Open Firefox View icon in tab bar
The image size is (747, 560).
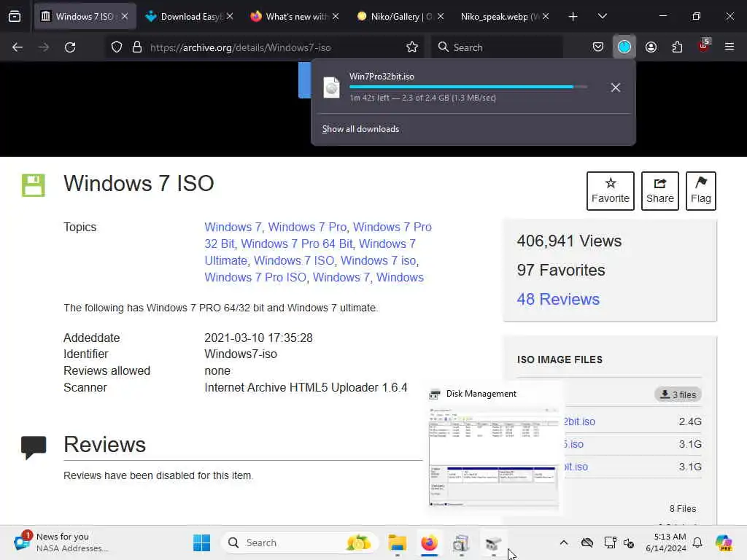15,16
